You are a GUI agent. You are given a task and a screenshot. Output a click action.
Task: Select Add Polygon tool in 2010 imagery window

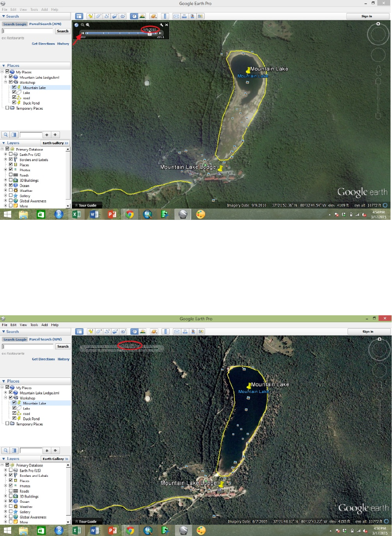(98, 16)
